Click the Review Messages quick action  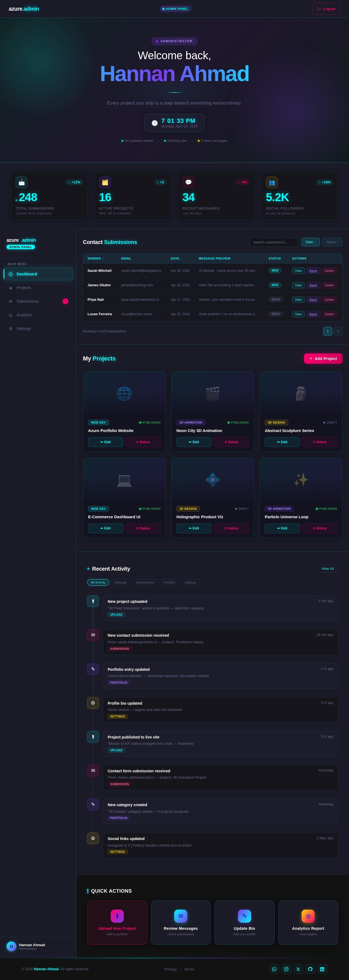(180, 923)
